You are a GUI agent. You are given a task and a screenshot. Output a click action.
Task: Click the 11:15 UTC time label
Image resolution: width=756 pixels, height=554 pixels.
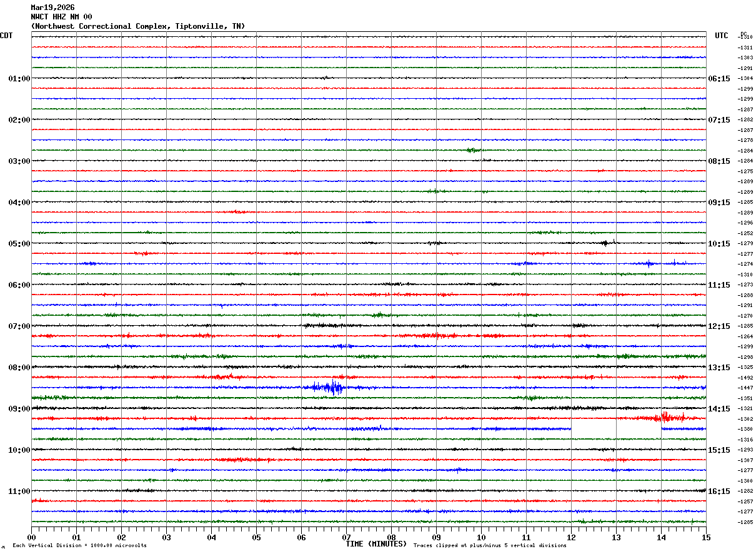tap(719, 285)
